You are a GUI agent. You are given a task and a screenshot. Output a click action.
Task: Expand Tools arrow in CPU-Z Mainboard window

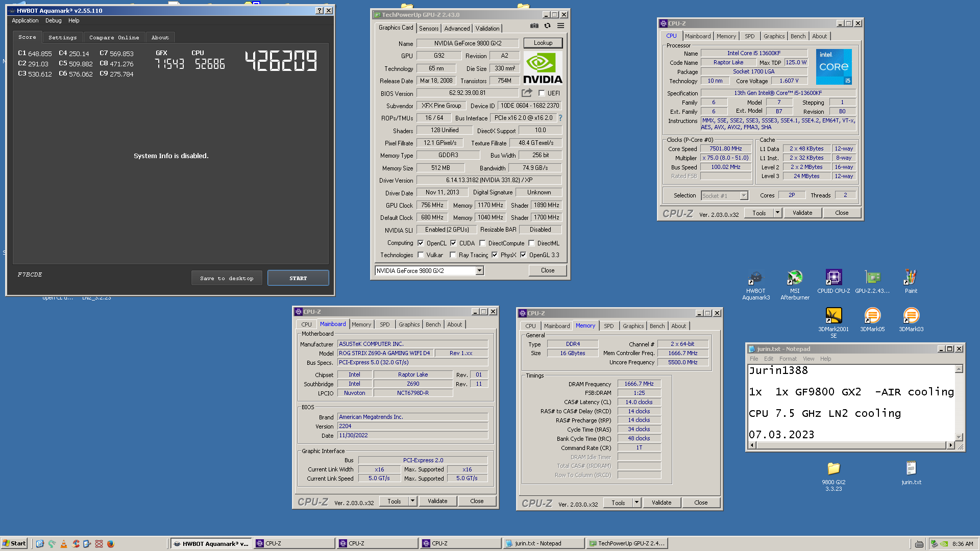tap(412, 501)
